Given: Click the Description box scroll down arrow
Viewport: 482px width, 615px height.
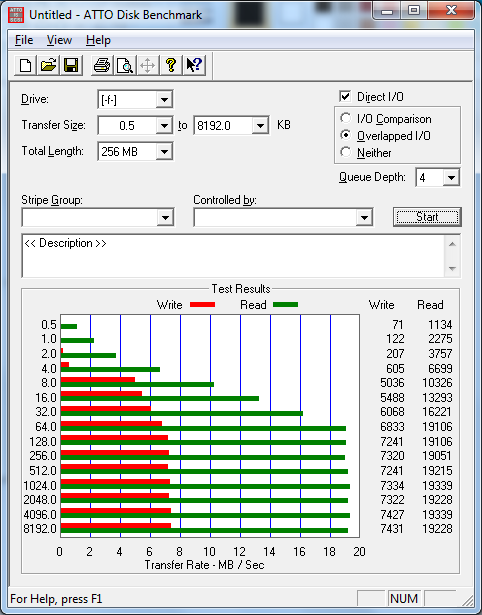Looking at the screenshot, I should (452, 269).
